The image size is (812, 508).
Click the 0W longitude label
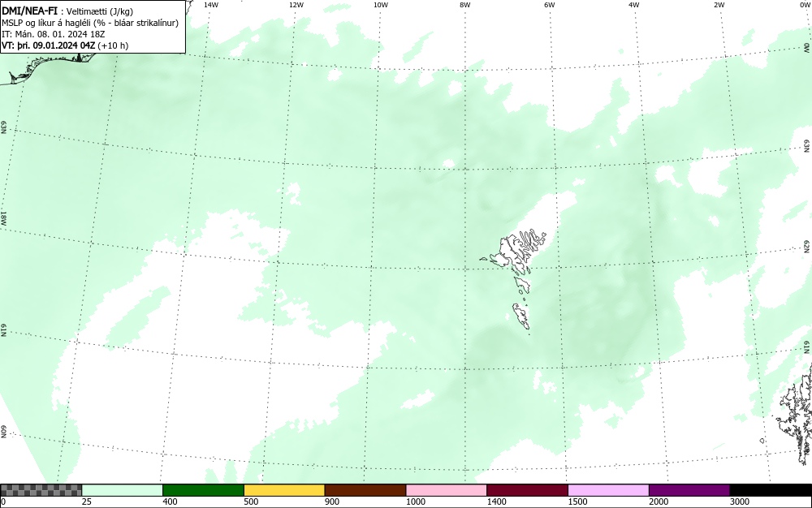804,5
